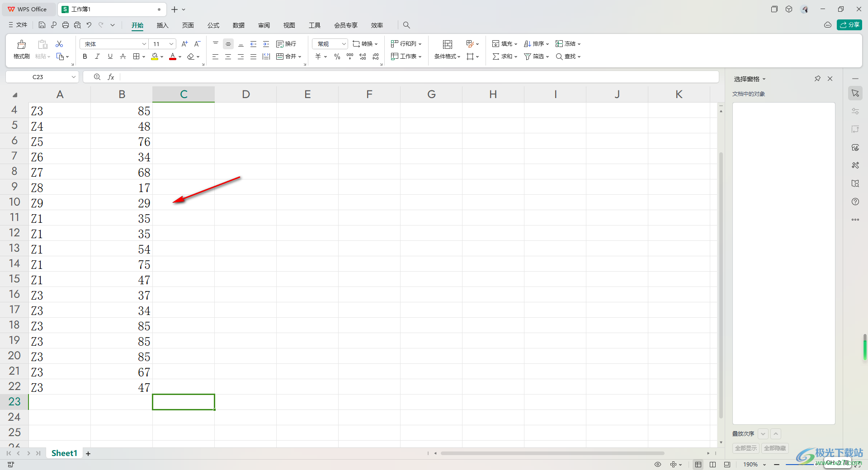Click the print icon in quick toolbar
Screen dimensions: 868x470
click(66, 25)
